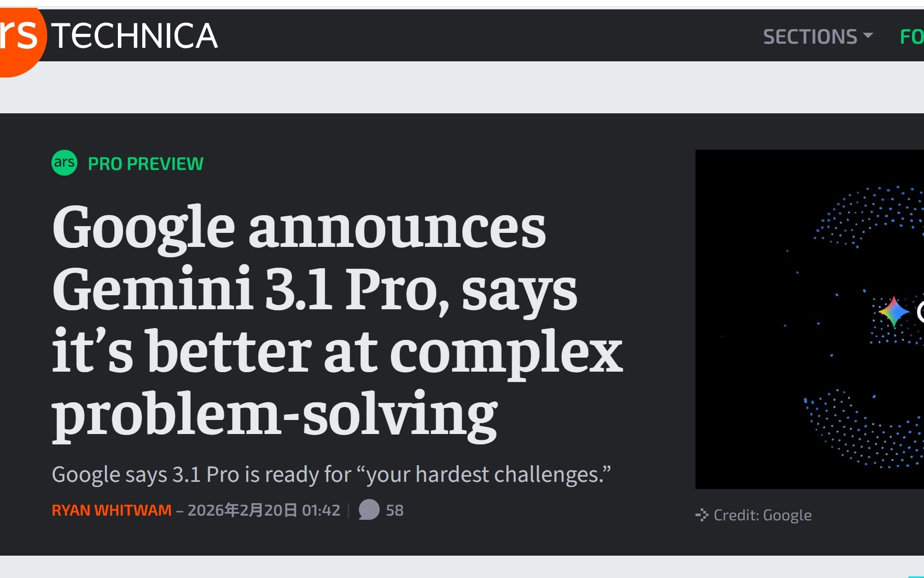This screenshot has width=924, height=578.
Task: Click the green ars badge icon
Action: click(64, 163)
